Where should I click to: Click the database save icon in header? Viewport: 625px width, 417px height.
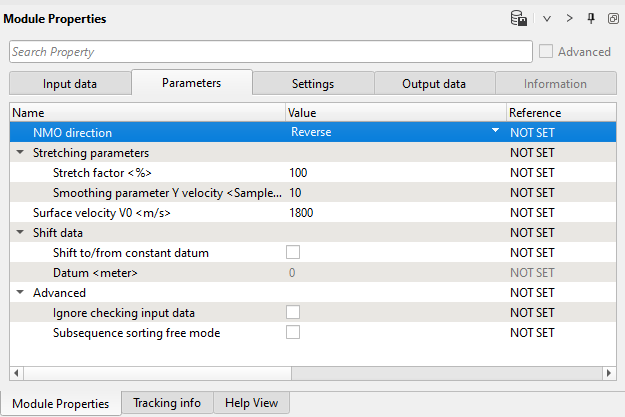coord(519,18)
